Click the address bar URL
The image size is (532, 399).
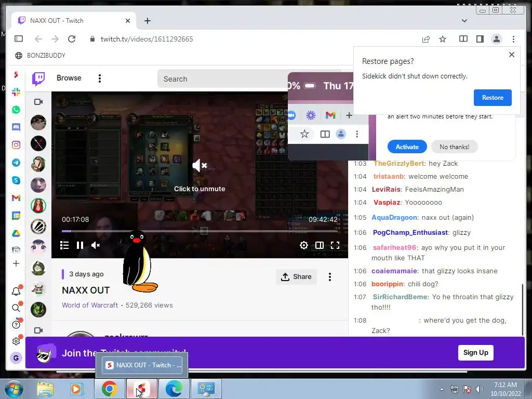[147, 39]
